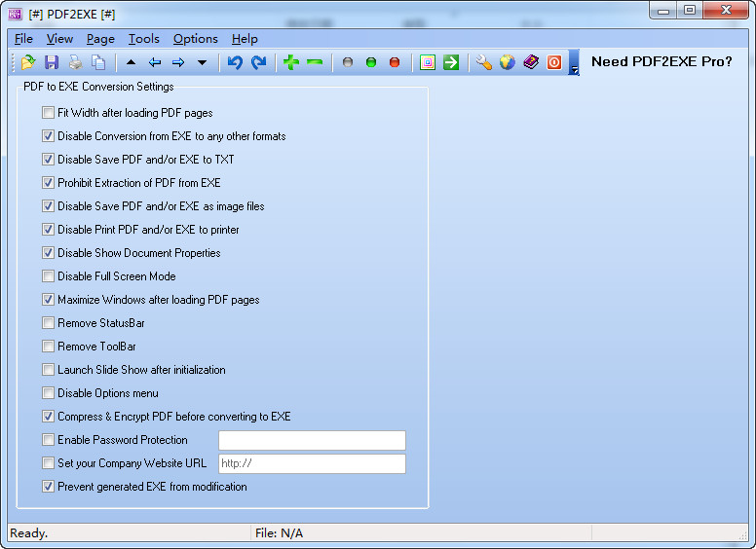
Task: Check Set your Company Website URL
Action: pyautogui.click(x=48, y=462)
